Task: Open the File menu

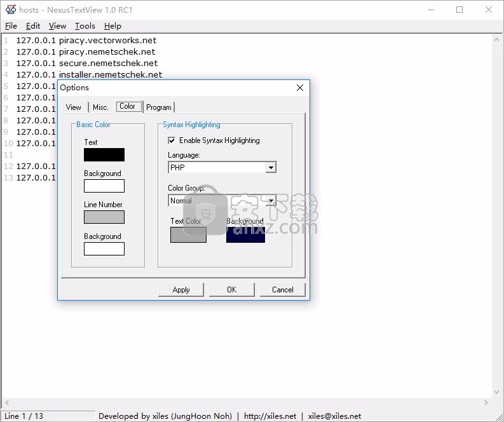Action: 11,26
